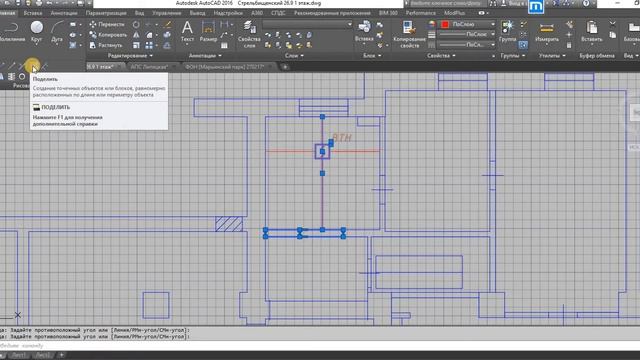Open the lineweight ПоСлою dropdown
The height and width of the screenshot is (360, 640).
coord(493,35)
